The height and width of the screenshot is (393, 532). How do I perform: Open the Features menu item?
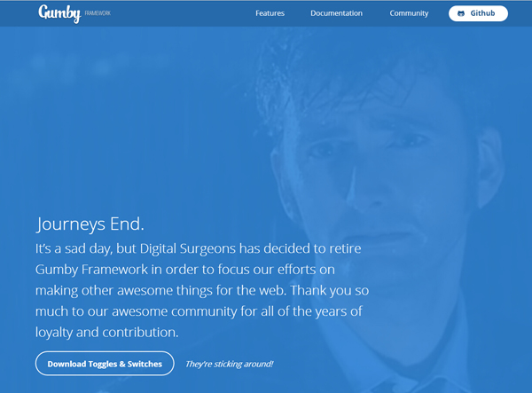(x=270, y=13)
